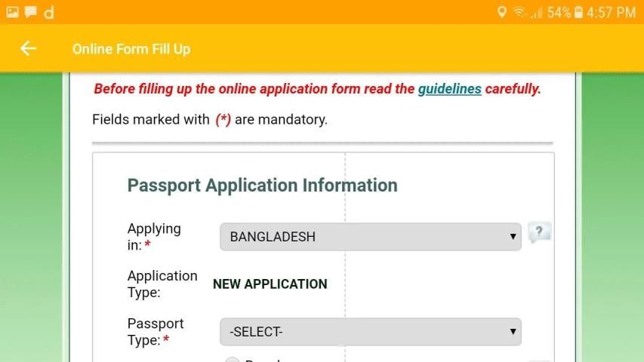Select the partially visible radio button below Passport Type
The height and width of the screenshot is (362, 644).
pyautogui.click(x=233, y=360)
